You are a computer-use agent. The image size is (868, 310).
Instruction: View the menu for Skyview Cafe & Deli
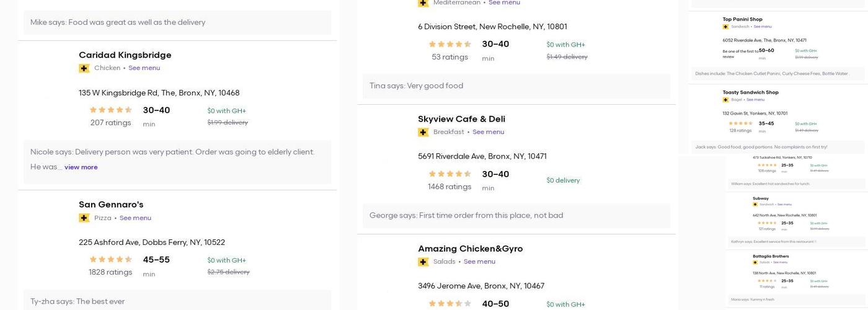488,132
